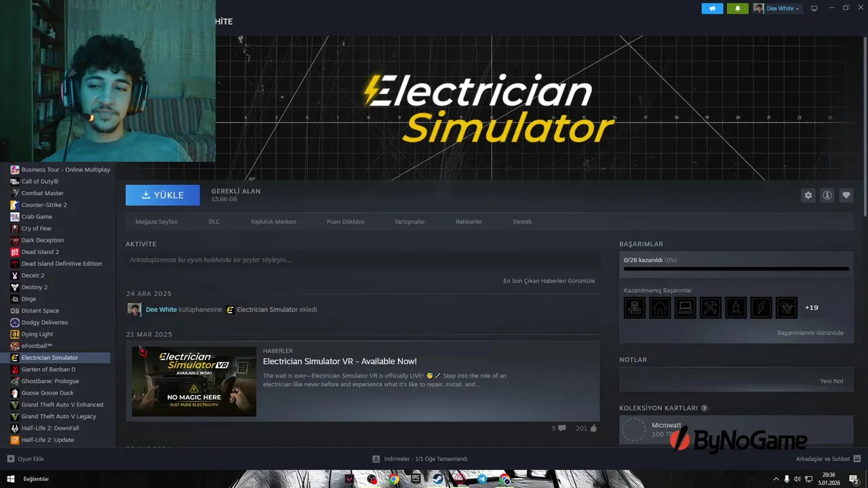The height and width of the screenshot is (488, 868).
Task: Select the lightning-bolt locked achievement icon
Action: coord(762,308)
